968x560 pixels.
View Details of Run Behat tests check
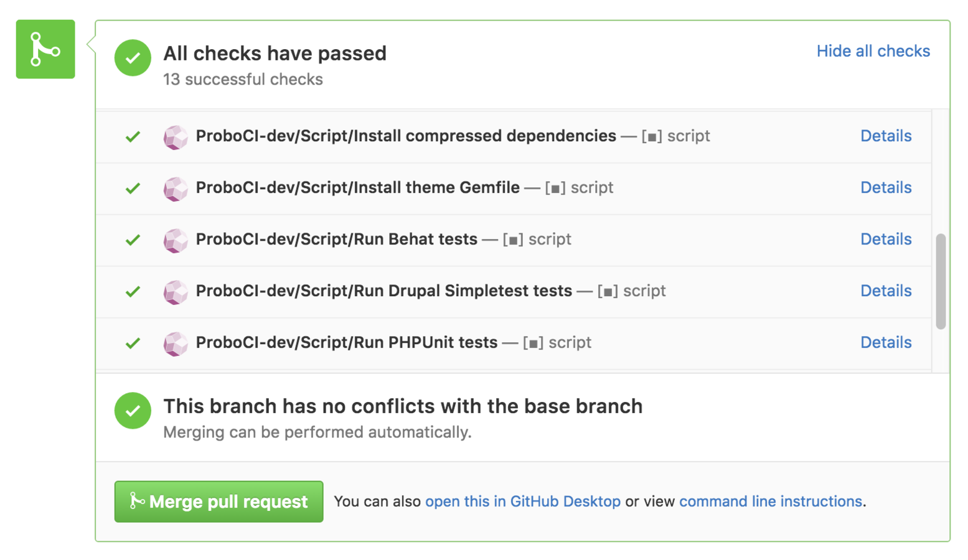pos(886,240)
